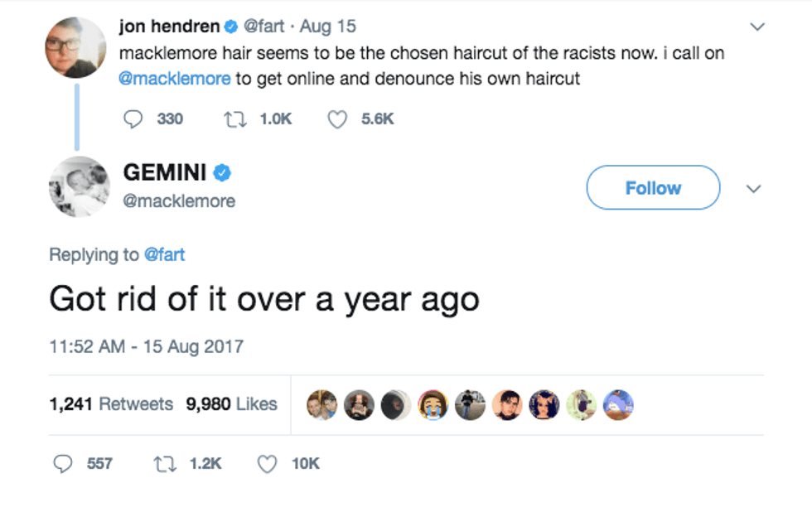Open the dropdown chevron on jon hendren's tweet
Screen dimensions: 812x512
tap(756, 27)
